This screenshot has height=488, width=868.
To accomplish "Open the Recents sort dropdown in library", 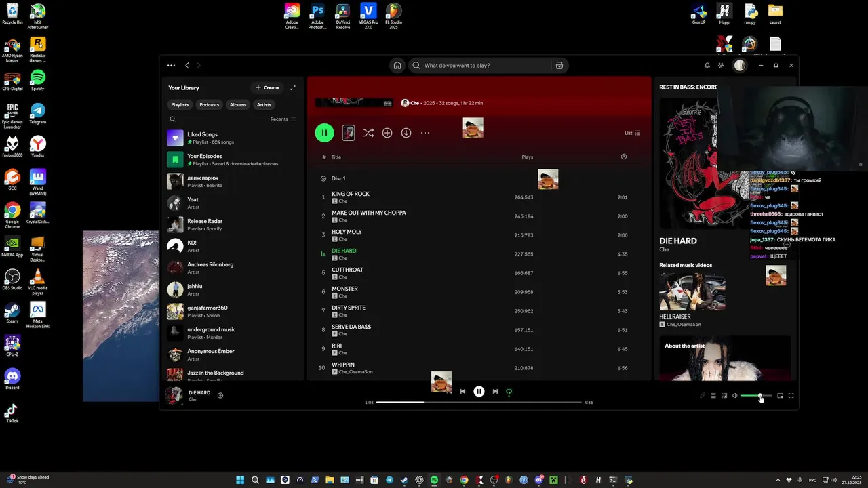I will [x=283, y=119].
